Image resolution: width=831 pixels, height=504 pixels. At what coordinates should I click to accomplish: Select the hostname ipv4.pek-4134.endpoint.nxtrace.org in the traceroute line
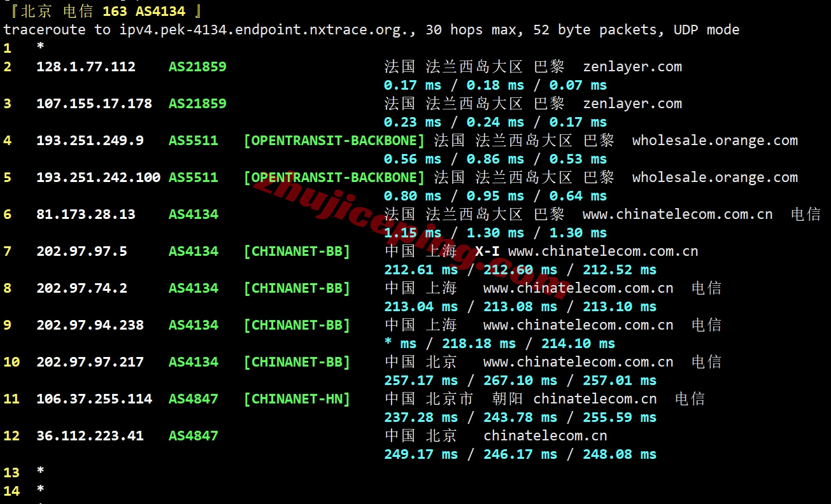click(x=264, y=30)
